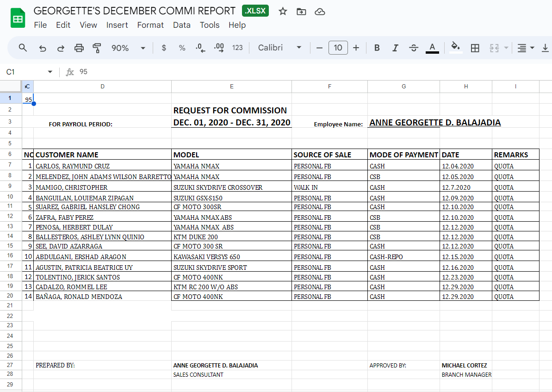Toggle italic formatting
This screenshot has width=552, height=392.
pos(395,48)
